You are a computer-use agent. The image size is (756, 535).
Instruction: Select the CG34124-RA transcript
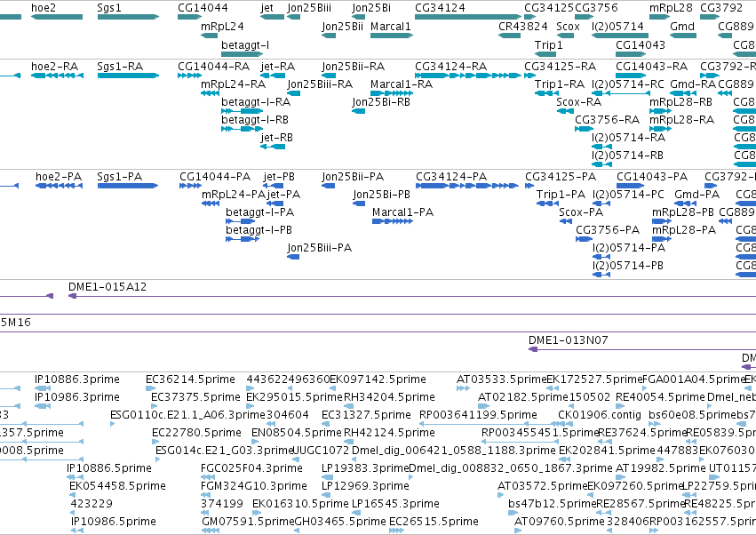point(467,76)
